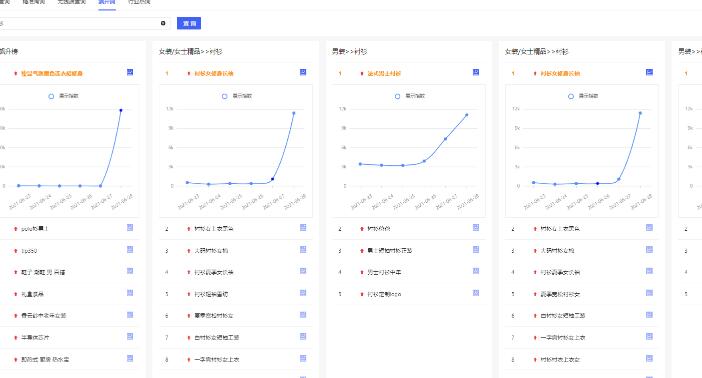The width and height of the screenshot is (702, 378).
Task: Click the 香云纱中老年女装 keyword text
Action: click(43, 316)
